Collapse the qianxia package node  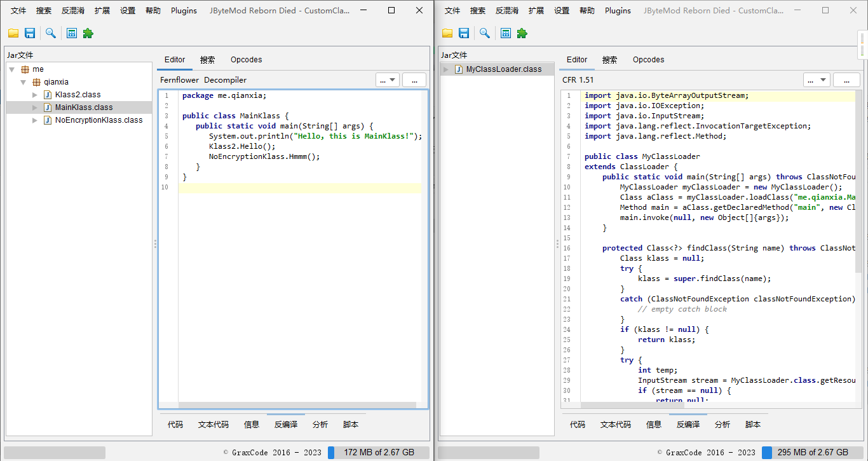(24, 82)
